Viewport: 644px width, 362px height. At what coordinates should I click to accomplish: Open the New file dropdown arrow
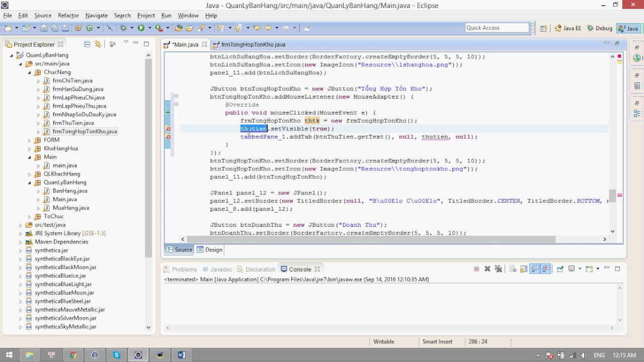point(17,28)
